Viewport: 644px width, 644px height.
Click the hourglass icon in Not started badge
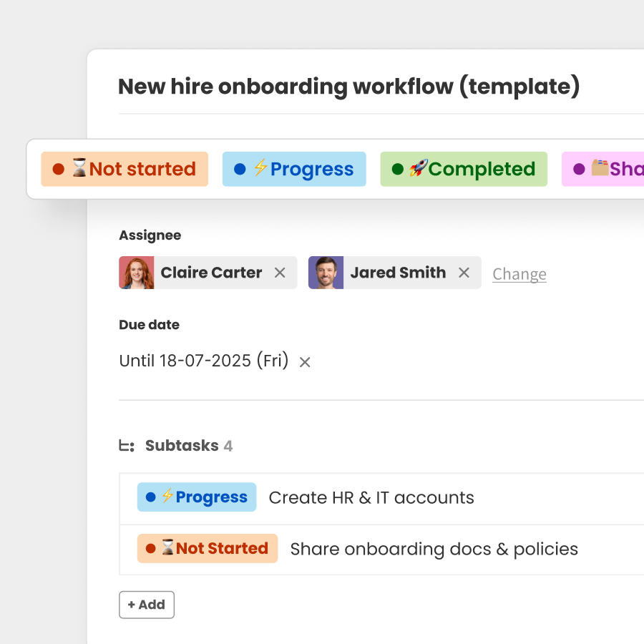pos(79,169)
